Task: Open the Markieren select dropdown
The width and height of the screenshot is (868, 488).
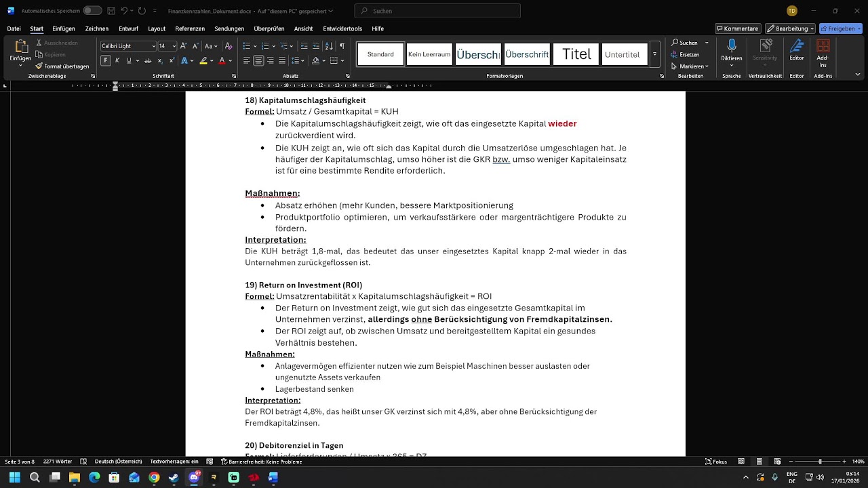Action: tap(690, 66)
